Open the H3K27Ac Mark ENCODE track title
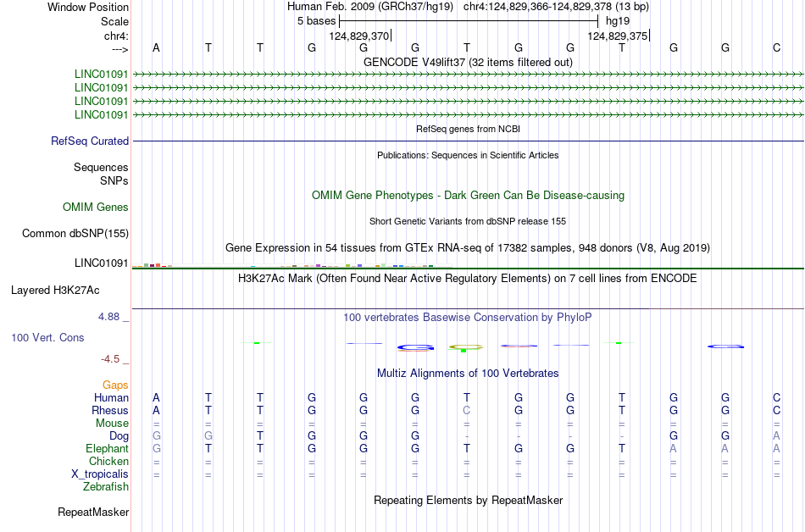Screen dimensions: 805x532 468,279
